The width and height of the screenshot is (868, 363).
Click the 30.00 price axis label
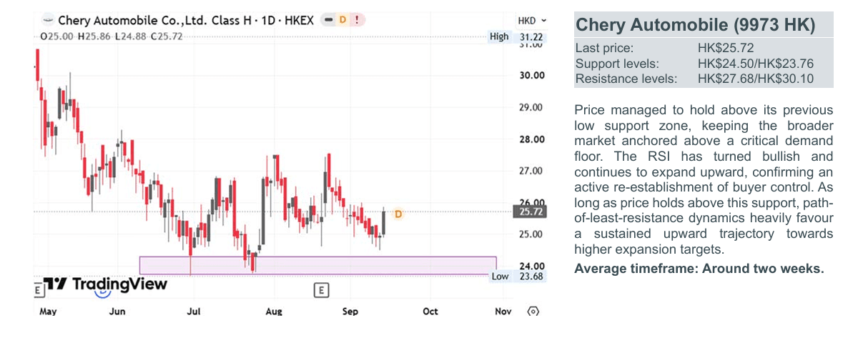531,75
